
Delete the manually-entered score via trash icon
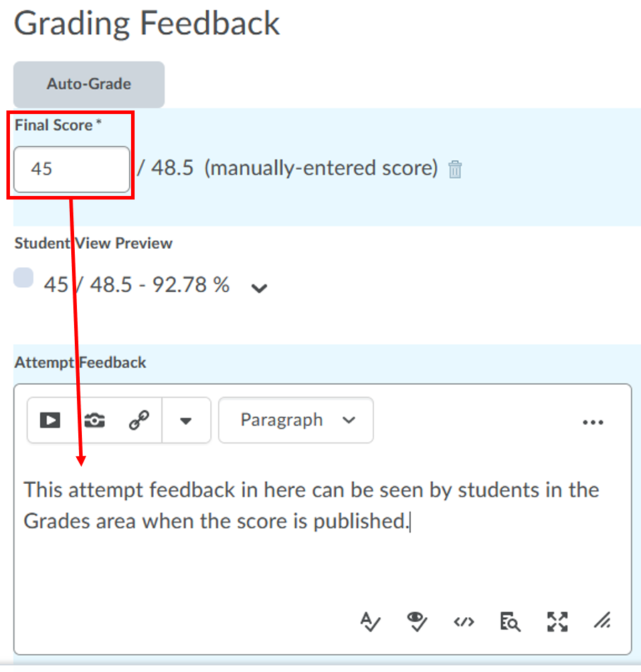click(x=454, y=170)
